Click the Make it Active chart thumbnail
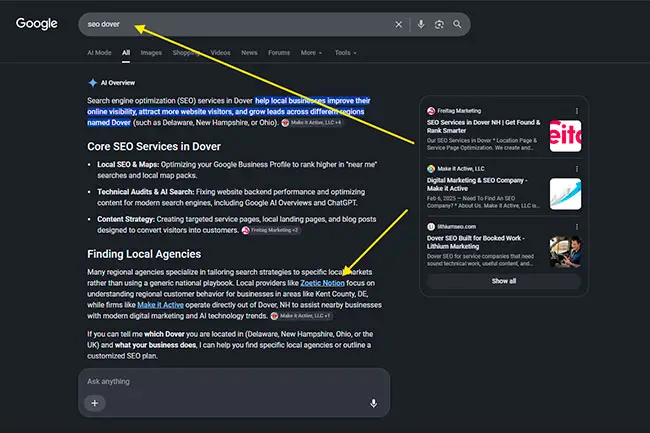This screenshot has width=650, height=433. click(565, 194)
